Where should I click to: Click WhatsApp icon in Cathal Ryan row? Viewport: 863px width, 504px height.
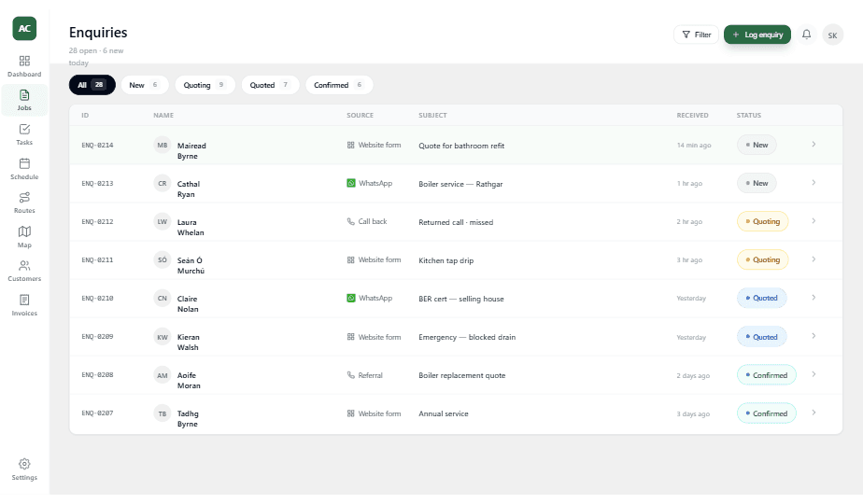(x=350, y=183)
